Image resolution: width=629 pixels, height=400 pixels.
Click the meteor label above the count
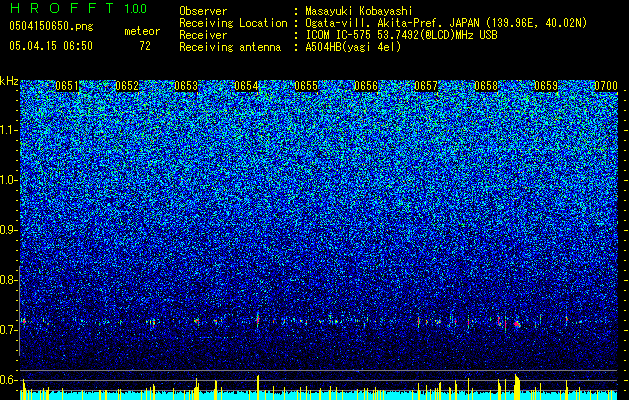[142, 31]
